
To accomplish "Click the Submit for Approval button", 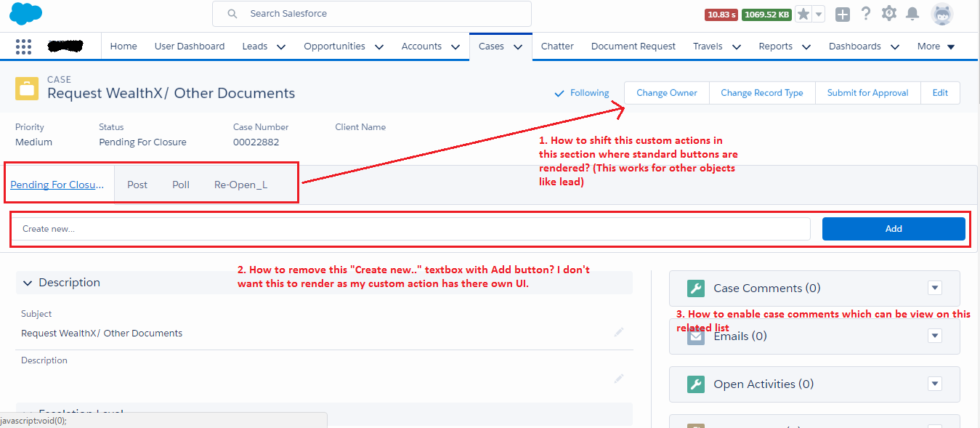I will [x=868, y=93].
